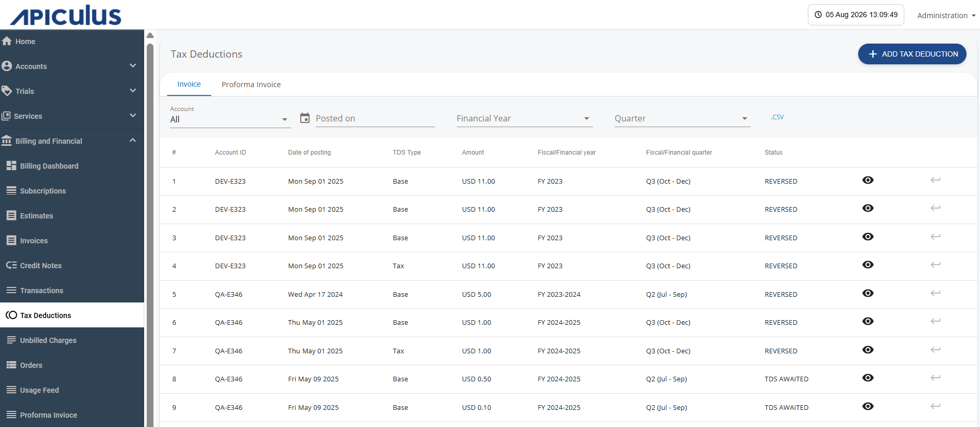
Task: Click the Posted on date field
Action: tap(375, 119)
